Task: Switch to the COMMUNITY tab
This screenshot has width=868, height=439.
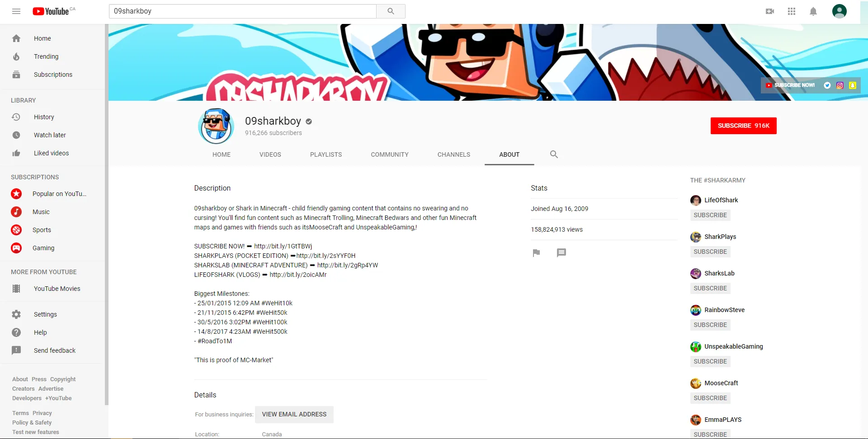Action: pyautogui.click(x=390, y=154)
